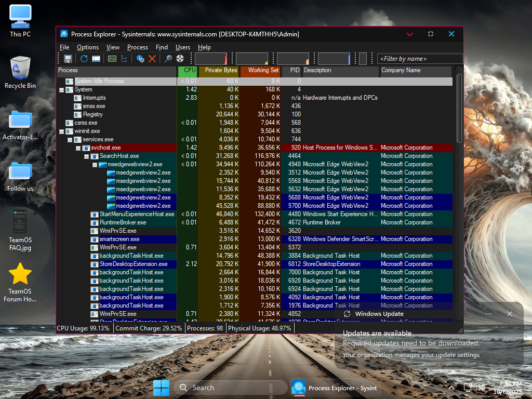Collapse the System process tree node

click(x=62, y=89)
